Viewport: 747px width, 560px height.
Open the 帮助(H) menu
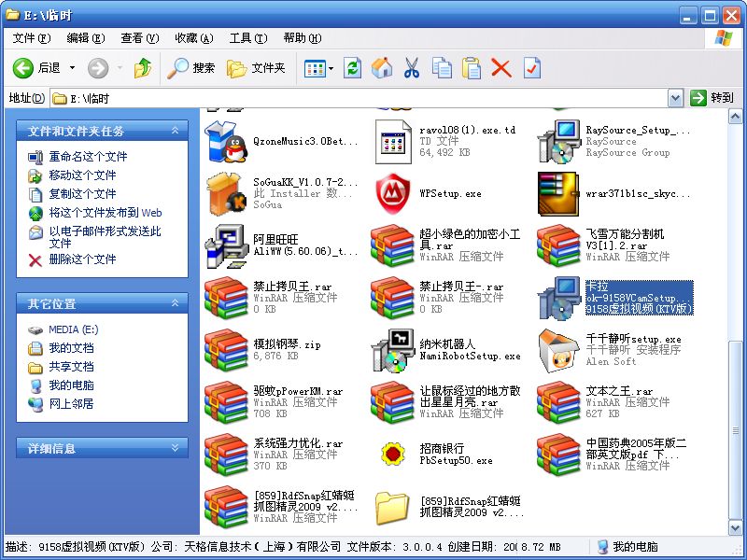pos(302,38)
